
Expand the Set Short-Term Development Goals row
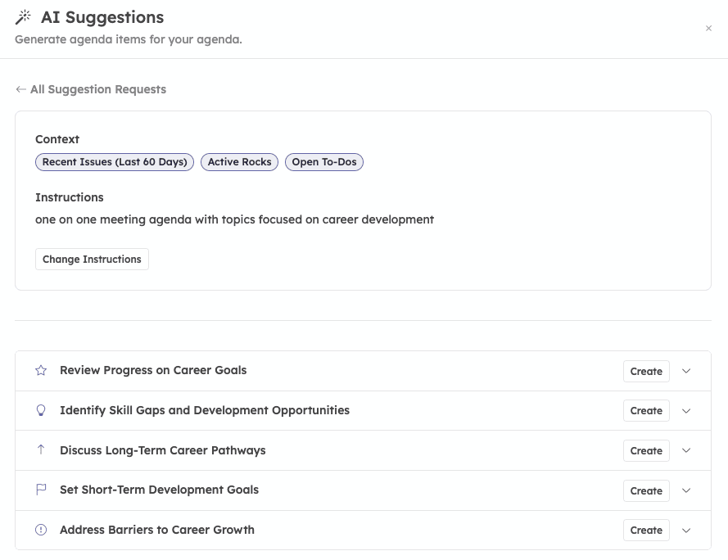pos(686,490)
